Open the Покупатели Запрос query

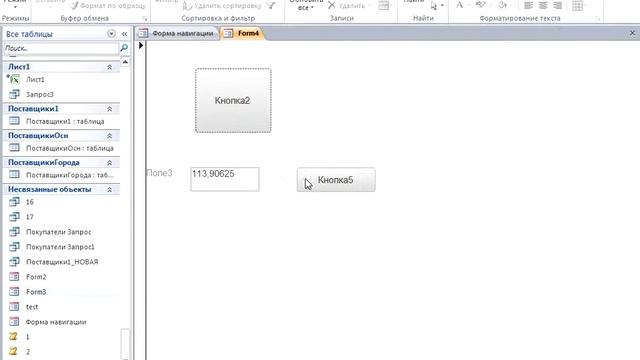58,232
